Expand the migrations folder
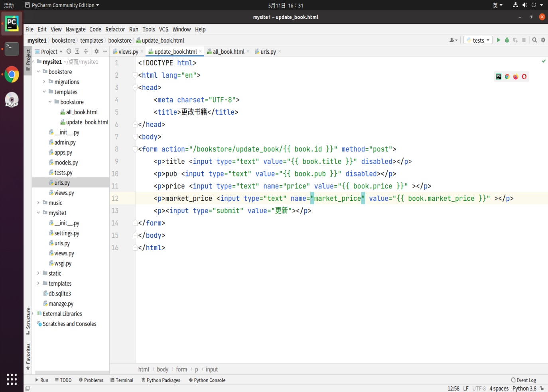Screen dimensions: 548x392 click(44, 82)
